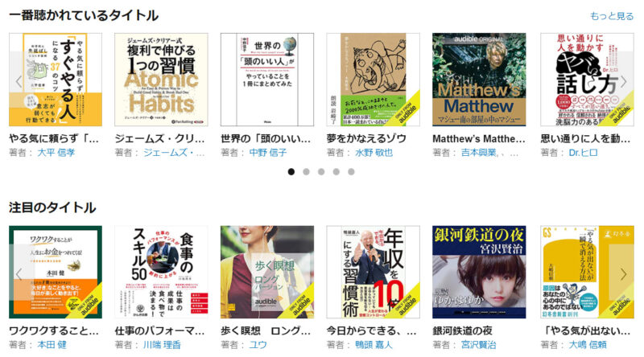Open the もっと見る link
The width and height of the screenshot is (644, 357).
coord(612,16)
